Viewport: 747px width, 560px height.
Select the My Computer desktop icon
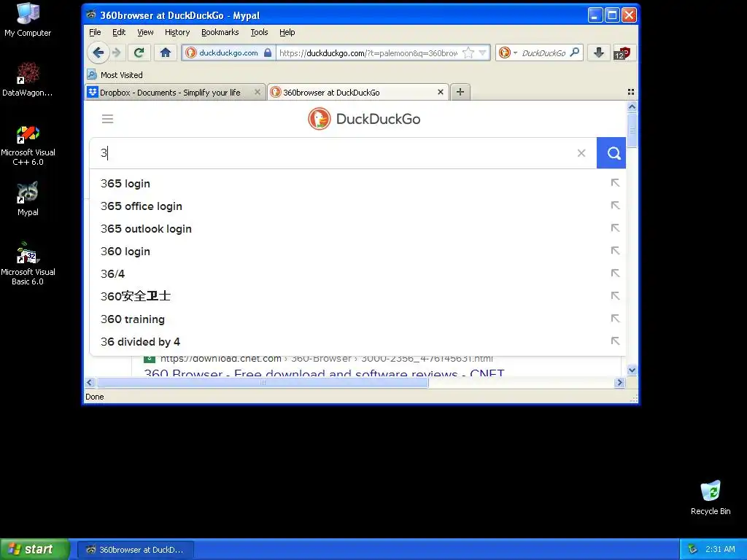(x=28, y=20)
